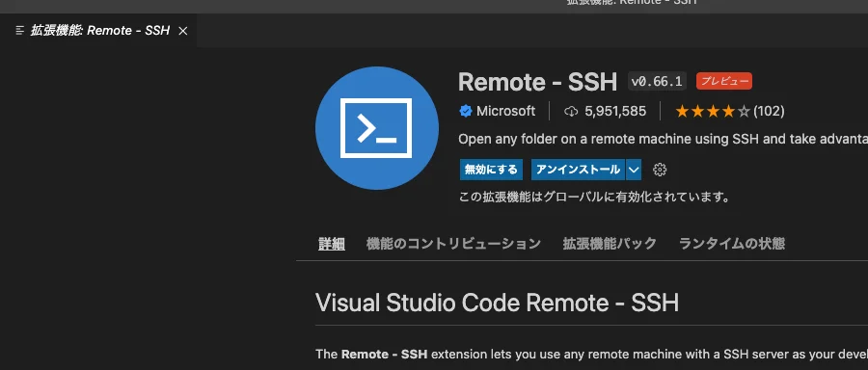
Task: Click the red プレビュー badge
Action: 724,81
